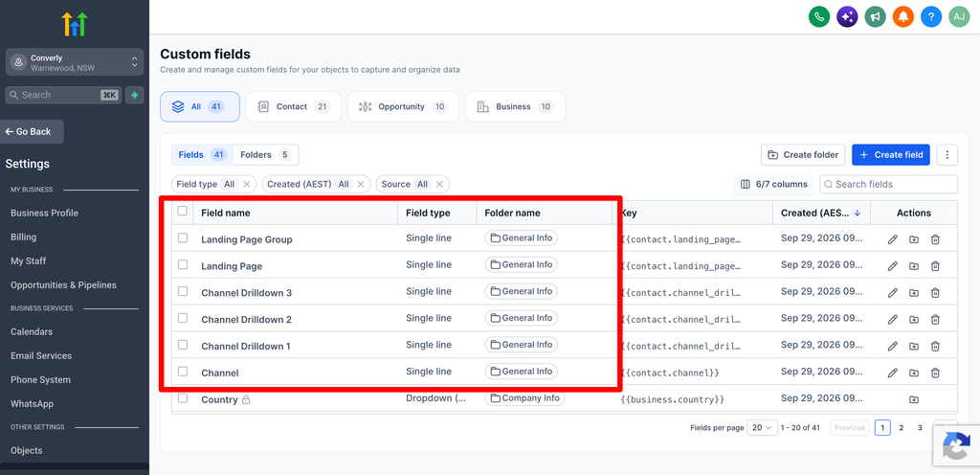Viewport: 980px width, 475px height.
Task: Edit the Channel field
Action: click(893, 373)
